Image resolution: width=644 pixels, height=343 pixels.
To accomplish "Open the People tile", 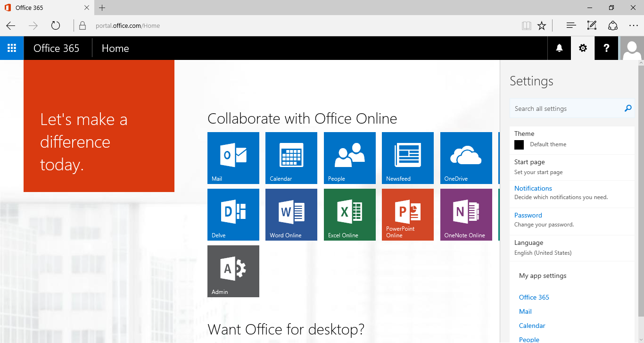I will 350,158.
